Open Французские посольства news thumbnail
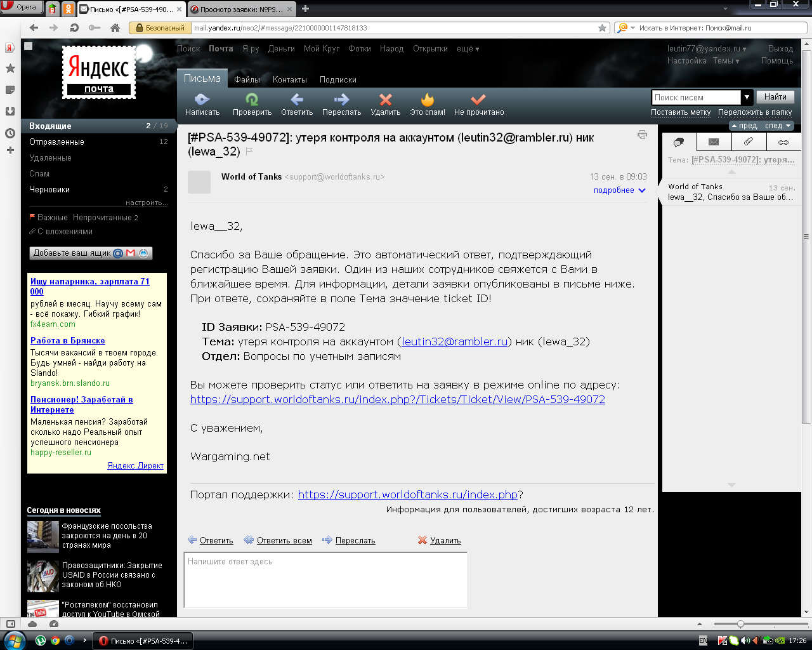This screenshot has height=650, width=812. click(43, 536)
